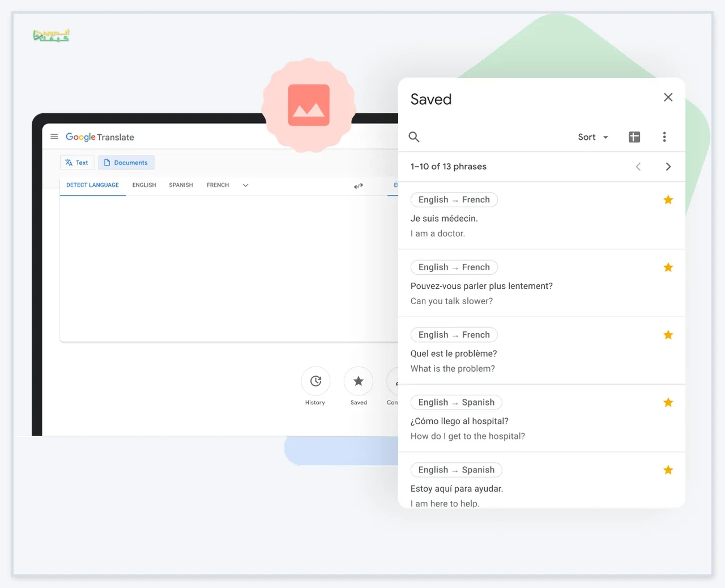Swap source and target languages
The image size is (725, 588).
pos(359,186)
